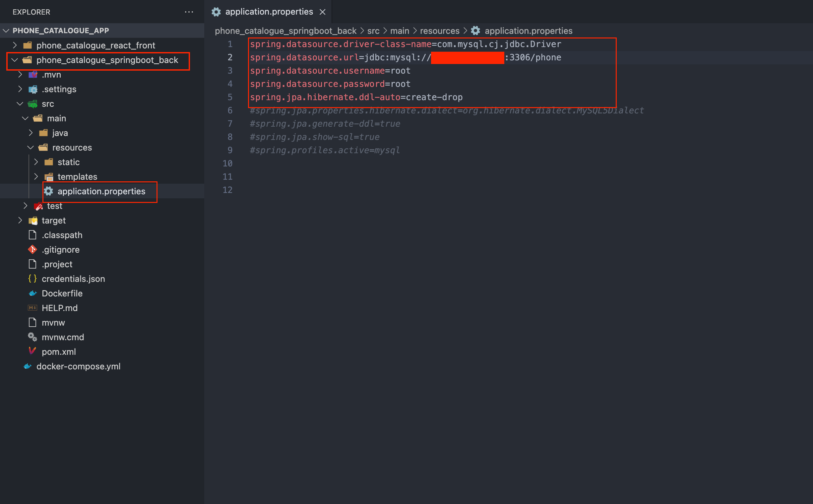Click the resources breadcrumb segment
This screenshot has width=813, height=504.
coord(439,31)
